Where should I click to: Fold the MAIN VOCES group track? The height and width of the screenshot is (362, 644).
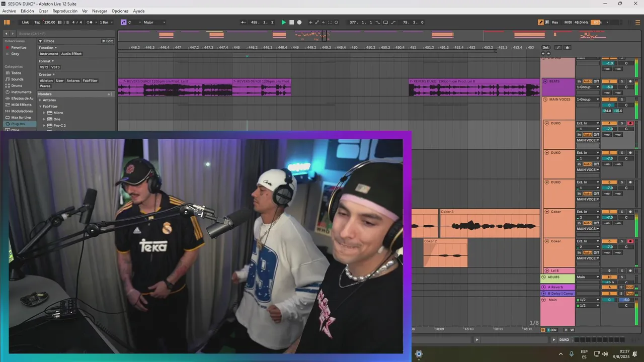click(x=545, y=99)
